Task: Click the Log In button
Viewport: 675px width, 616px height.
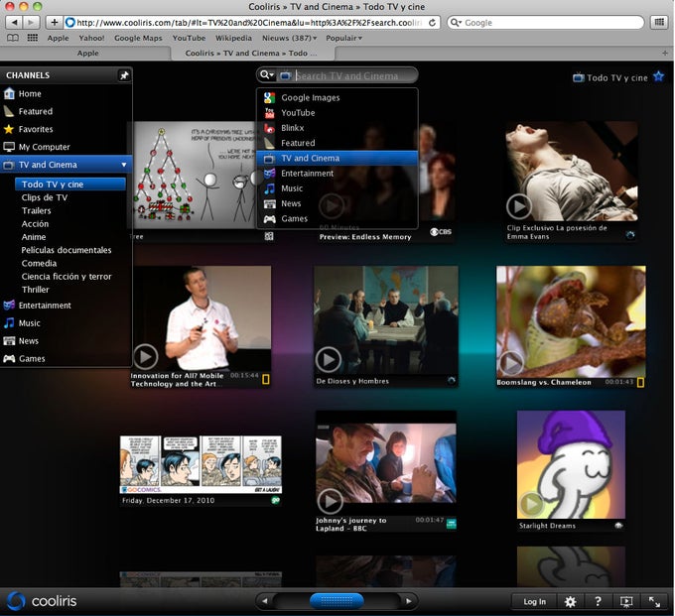Action: (x=534, y=601)
